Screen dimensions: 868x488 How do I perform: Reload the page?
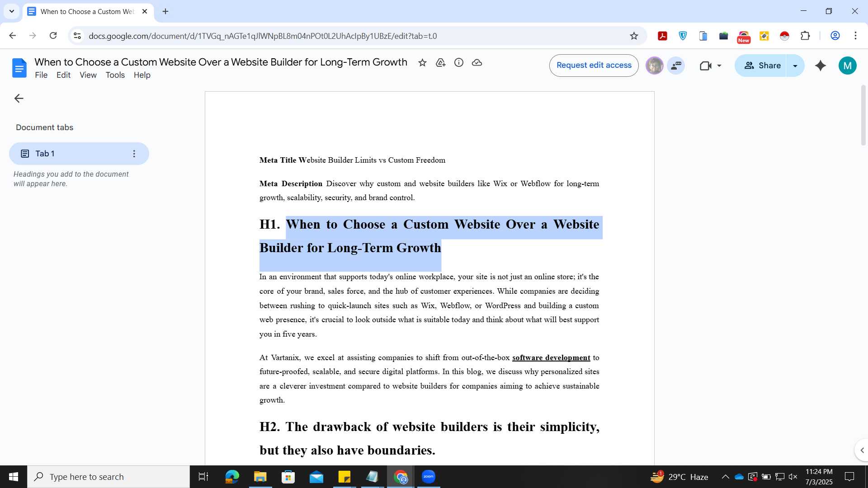53,36
